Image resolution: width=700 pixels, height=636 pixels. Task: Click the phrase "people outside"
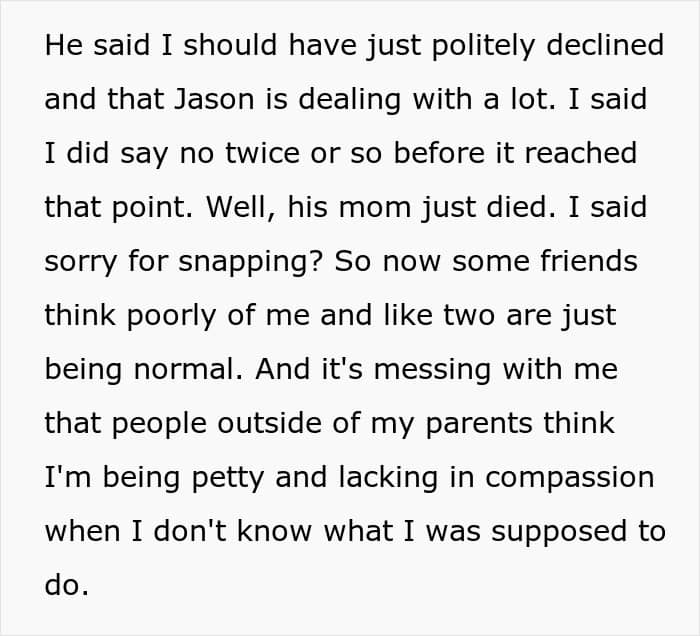(x=217, y=424)
